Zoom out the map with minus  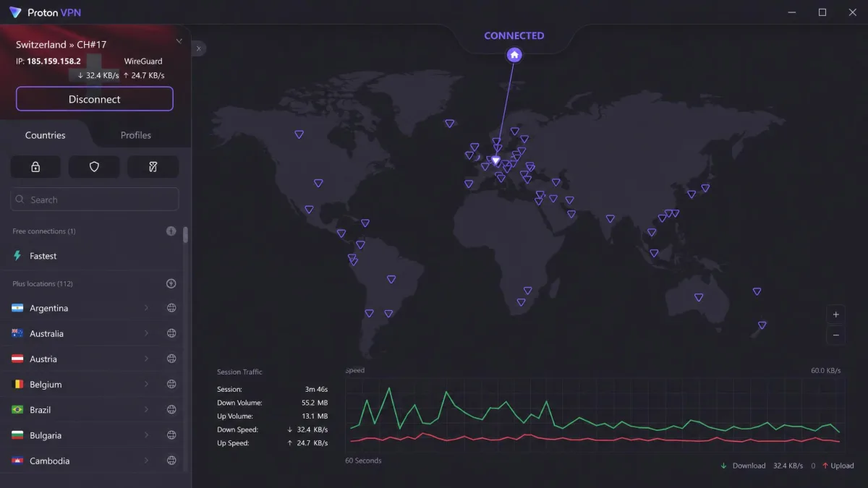pos(835,335)
